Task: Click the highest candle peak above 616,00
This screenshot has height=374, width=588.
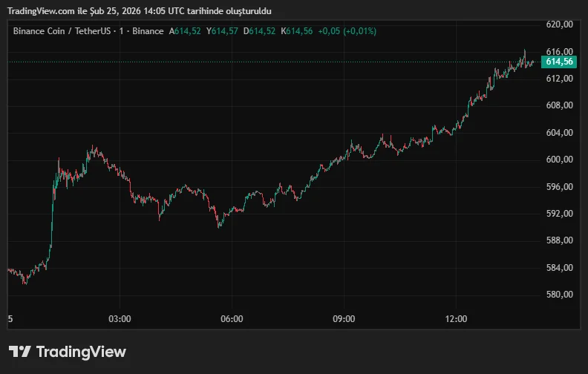Action: (x=524, y=51)
